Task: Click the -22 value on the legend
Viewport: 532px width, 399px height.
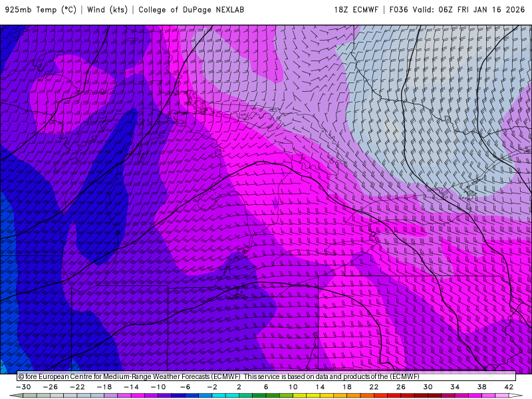Action: click(77, 387)
